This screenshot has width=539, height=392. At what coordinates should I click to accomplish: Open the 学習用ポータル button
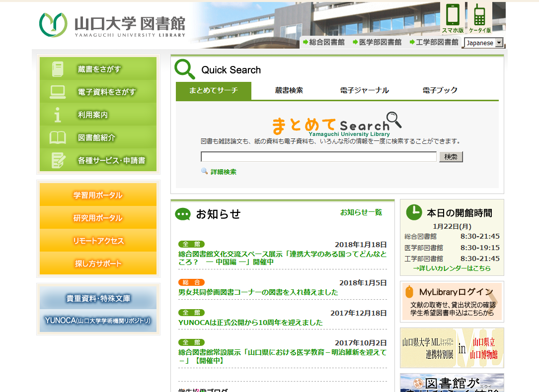pos(98,195)
